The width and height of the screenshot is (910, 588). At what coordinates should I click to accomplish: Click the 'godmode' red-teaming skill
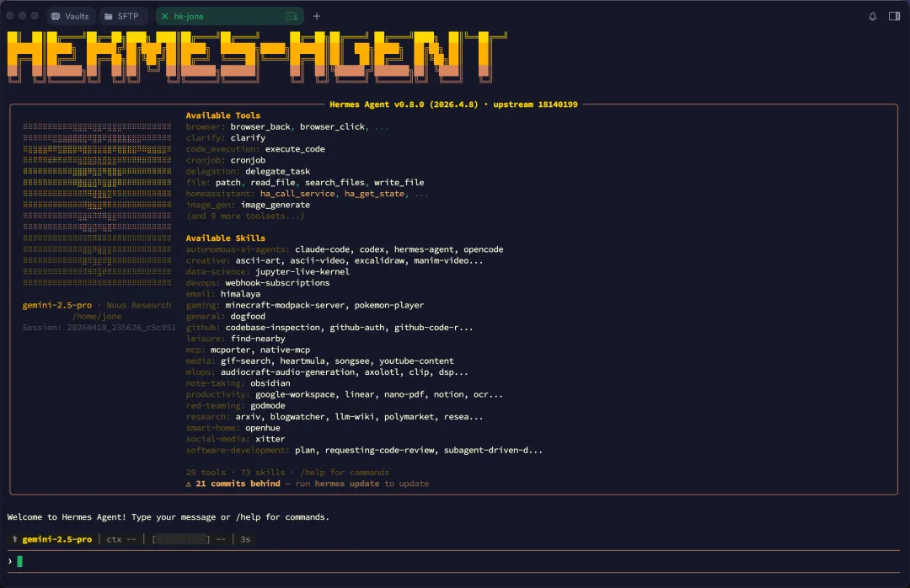point(268,406)
